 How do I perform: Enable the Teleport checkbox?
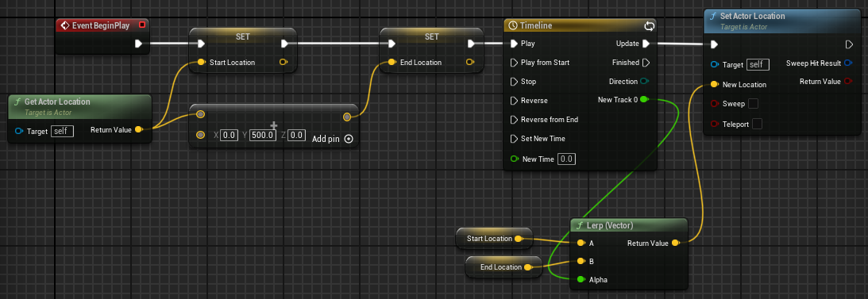(x=757, y=124)
